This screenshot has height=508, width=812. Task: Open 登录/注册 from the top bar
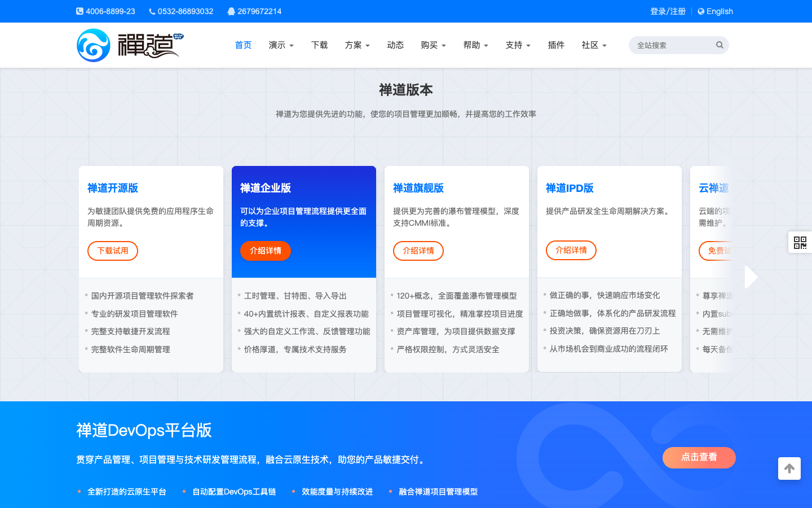[x=667, y=11]
